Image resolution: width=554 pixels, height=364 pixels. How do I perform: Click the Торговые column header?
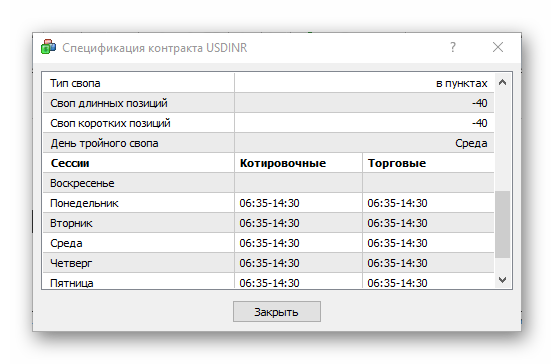coord(397,163)
